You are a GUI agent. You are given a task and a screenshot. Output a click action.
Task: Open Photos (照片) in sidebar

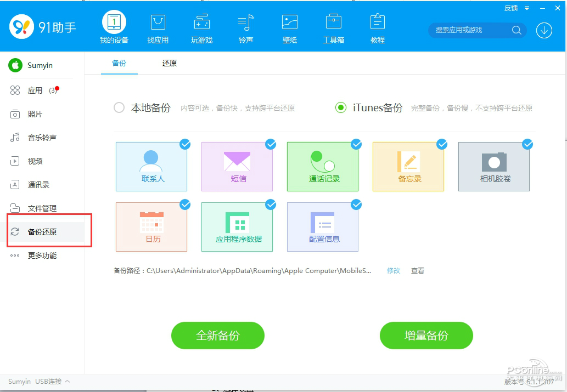(35, 114)
